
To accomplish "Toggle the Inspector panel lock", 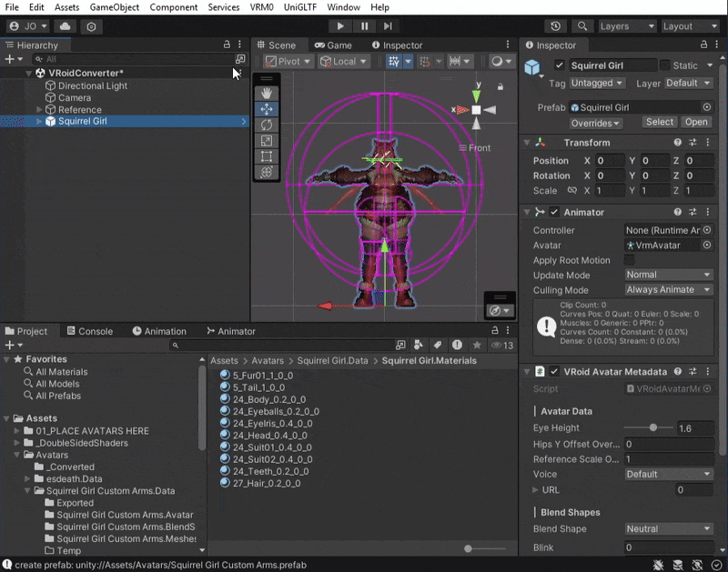I will point(703,45).
